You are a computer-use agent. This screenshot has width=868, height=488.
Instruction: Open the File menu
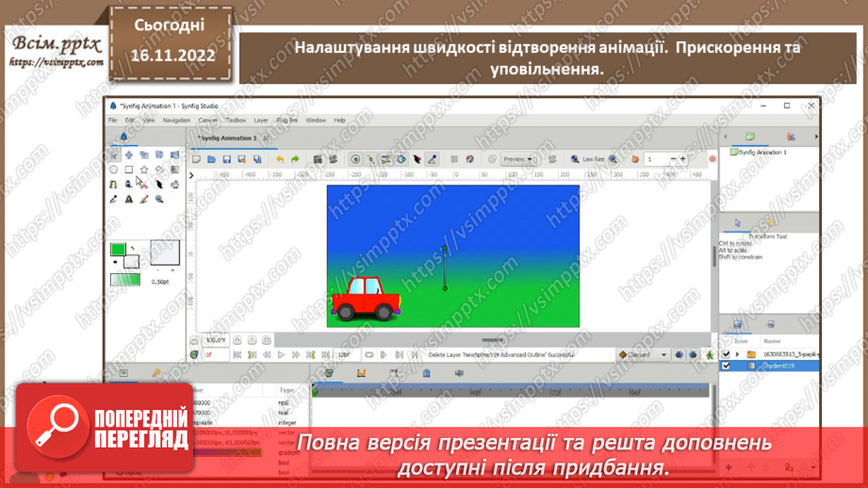tap(113, 120)
